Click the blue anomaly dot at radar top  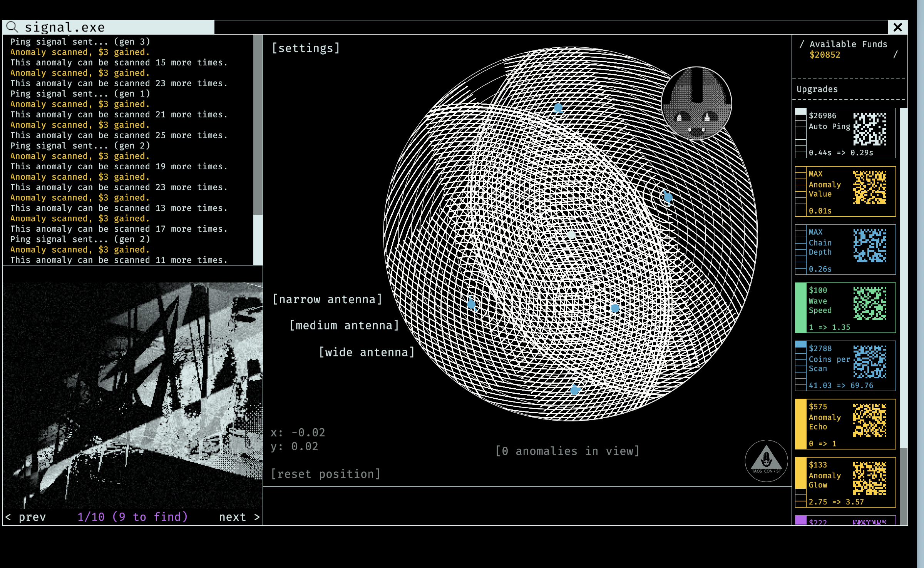click(558, 108)
